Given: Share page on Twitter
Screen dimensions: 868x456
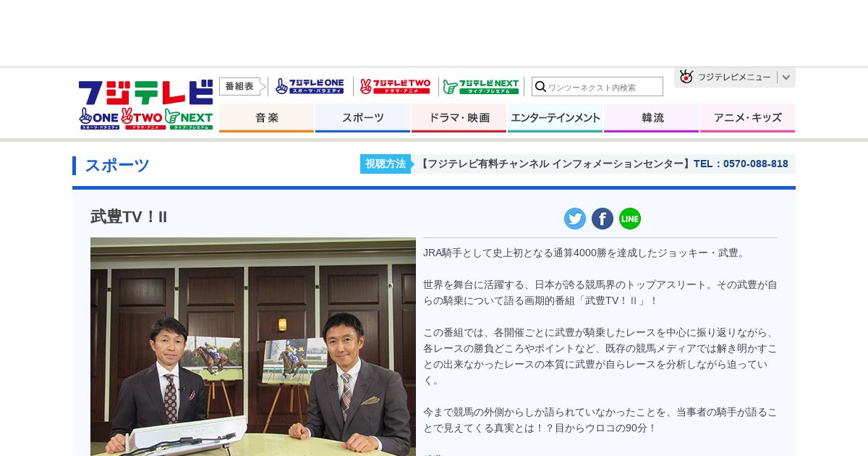Looking at the screenshot, I should click(x=575, y=219).
